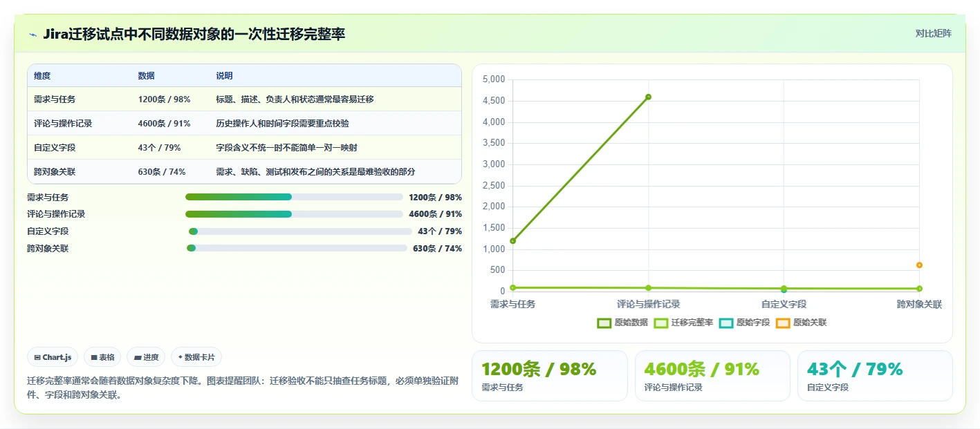This screenshot has width=980, height=429.
Task: Click the lightning icon beside the Jira title
Action: [33, 35]
